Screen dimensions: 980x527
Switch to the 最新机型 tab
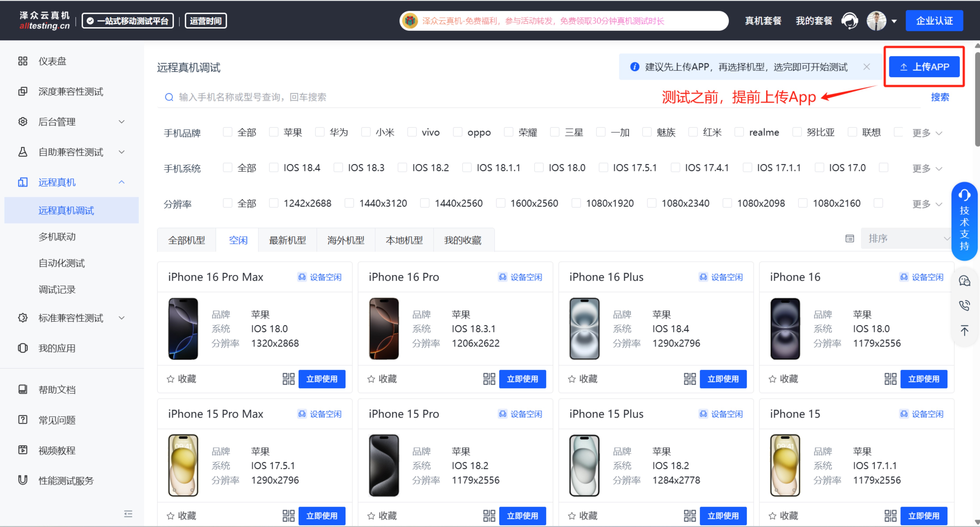tap(287, 240)
